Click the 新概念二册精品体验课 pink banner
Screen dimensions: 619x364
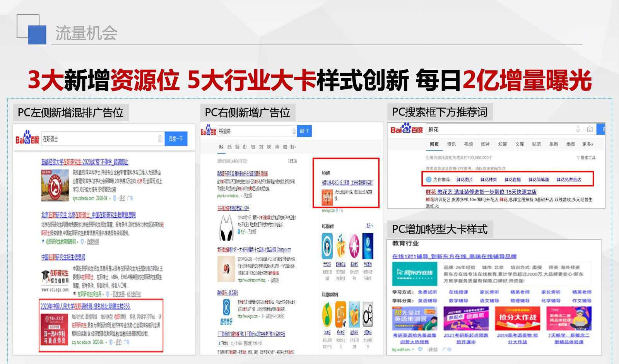(569, 319)
